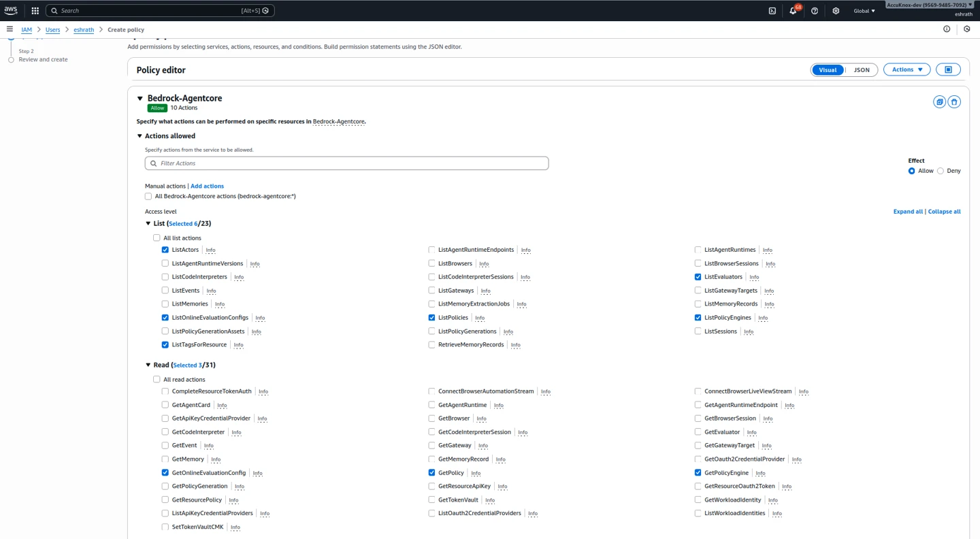Click inside the Filter Actions search box
This screenshot has height=539, width=980.
[x=346, y=163]
